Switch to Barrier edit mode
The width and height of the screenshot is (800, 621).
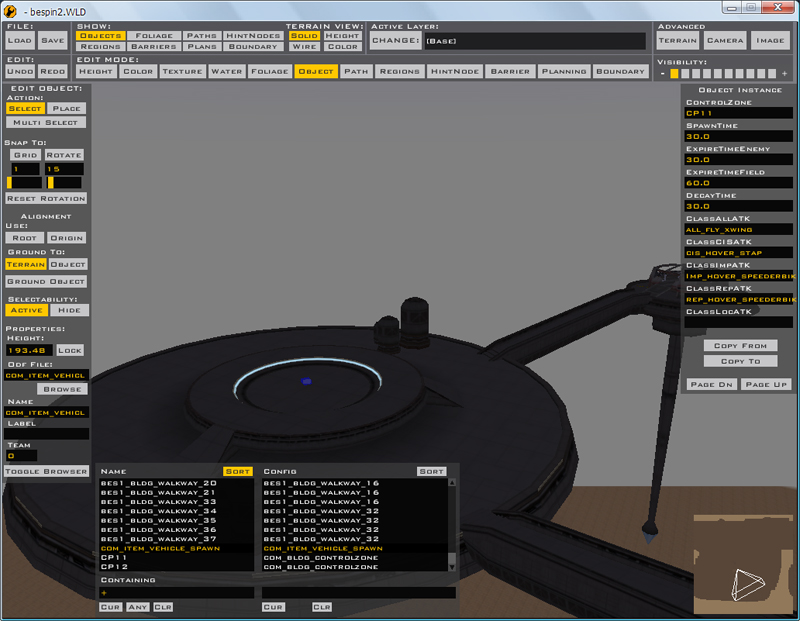(510, 71)
